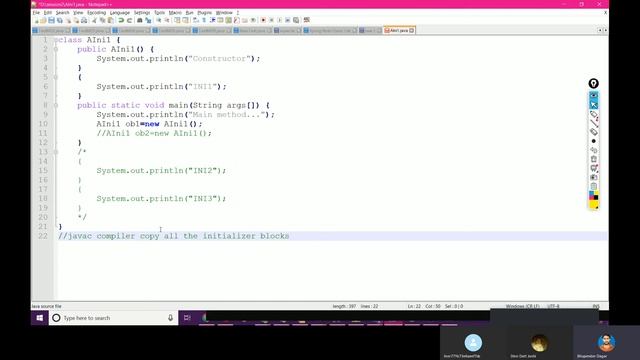
Task: Open the Language menu
Action: coord(120,13)
